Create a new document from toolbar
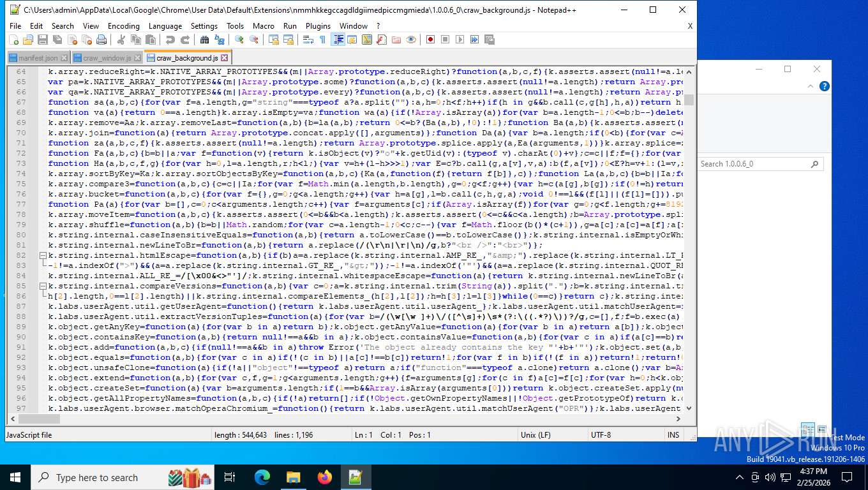Viewport: 868px width, 490px height. point(14,40)
